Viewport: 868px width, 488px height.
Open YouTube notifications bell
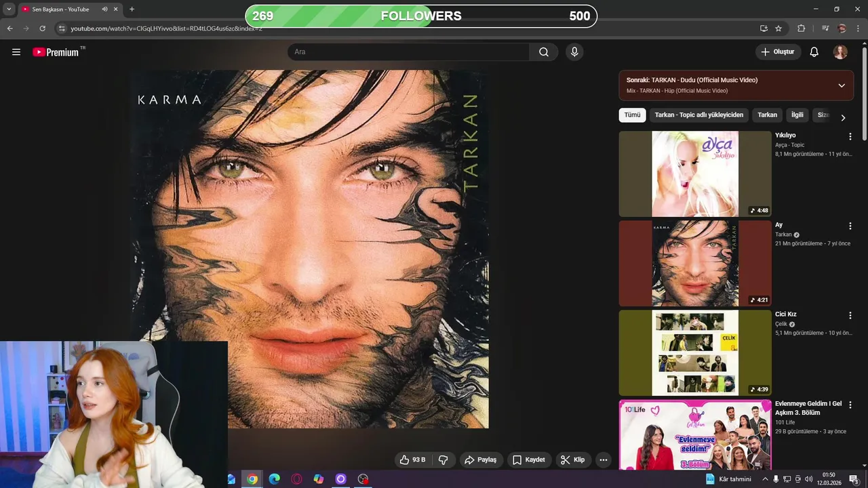(x=814, y=52)
